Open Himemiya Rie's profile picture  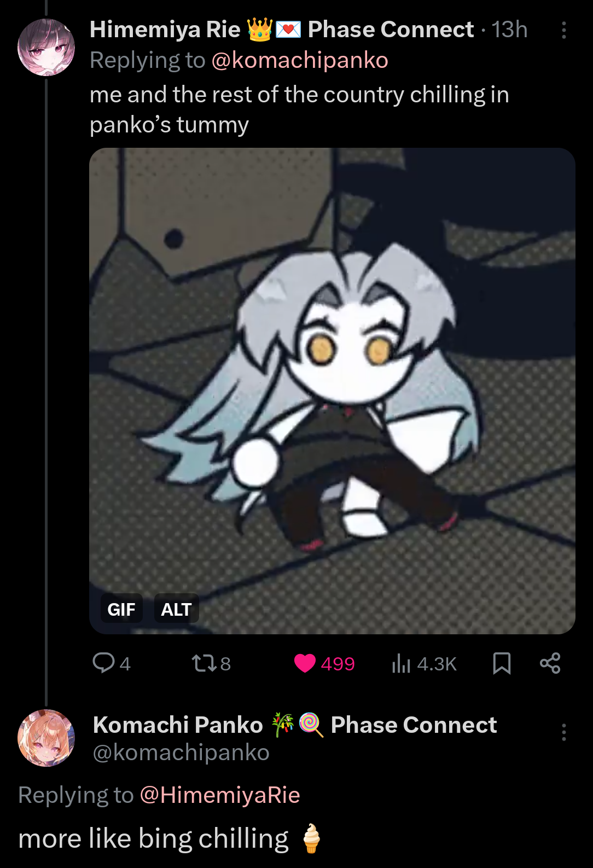pos(46,47)
